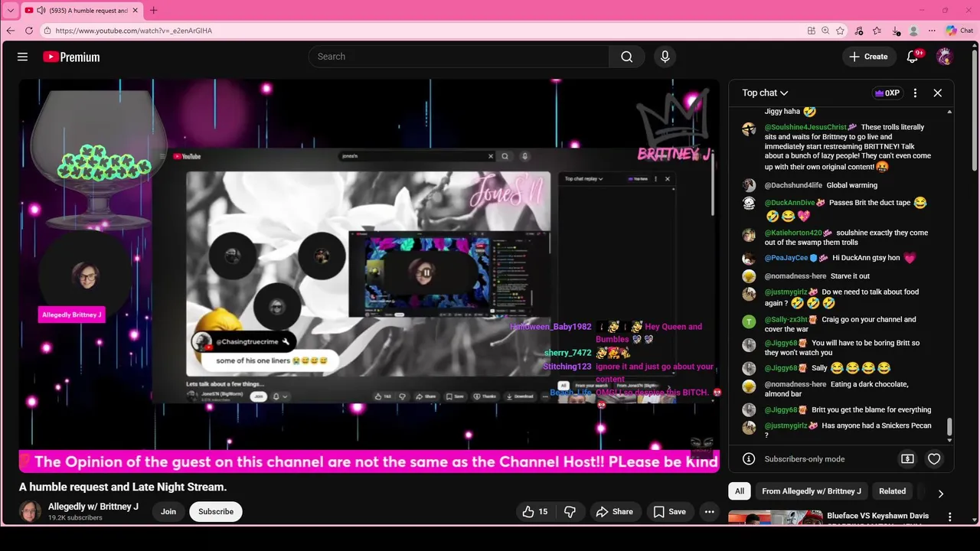Click @Katiehorton420 username in chat

tap(793, 233)
